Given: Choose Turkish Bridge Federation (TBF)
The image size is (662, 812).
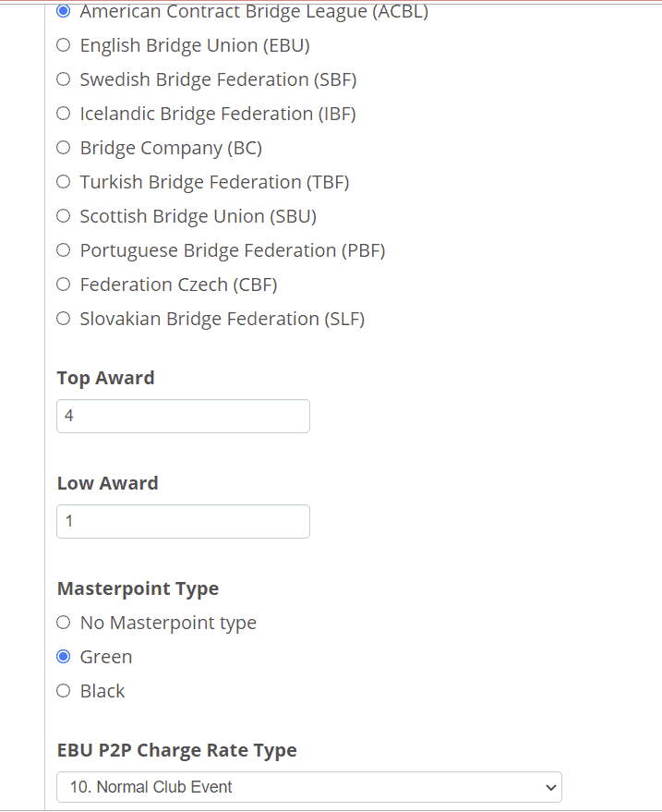Looking at the screenshot, I should click(x=63, y=182).
